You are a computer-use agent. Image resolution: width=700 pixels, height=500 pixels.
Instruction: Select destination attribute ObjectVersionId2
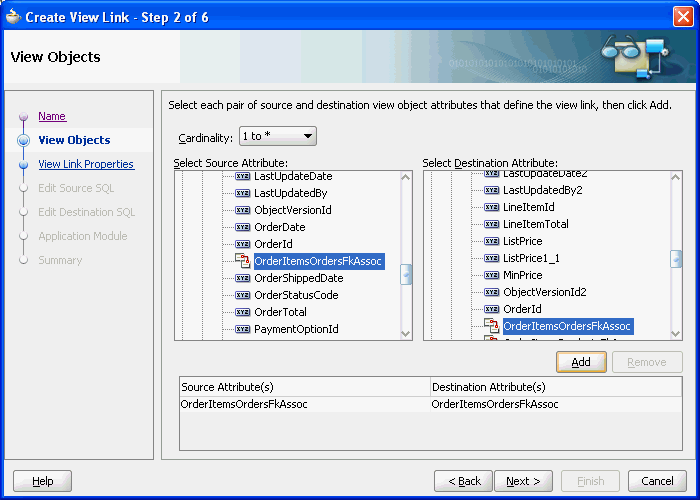coord(545,292)
